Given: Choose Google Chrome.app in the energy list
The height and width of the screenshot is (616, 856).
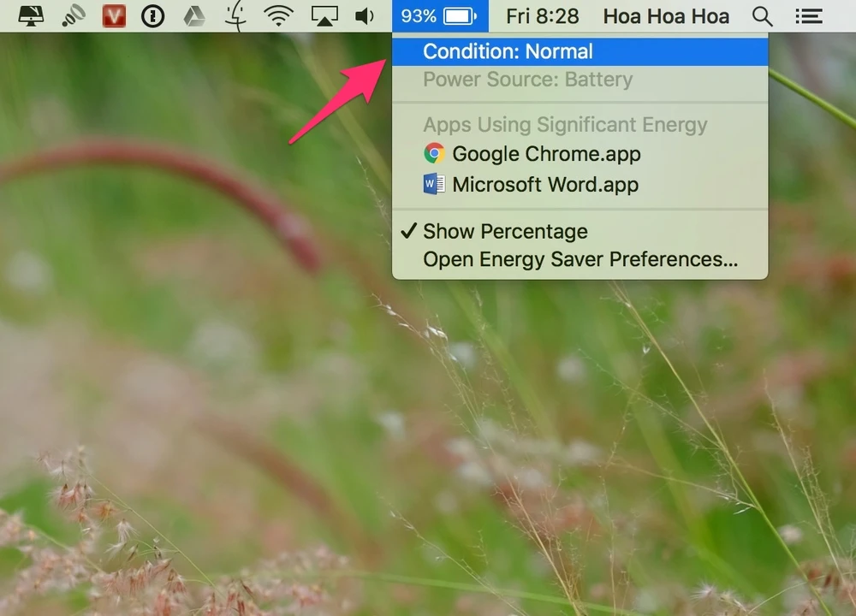Looking at the screenshot, I should click(x=580, y=154).
